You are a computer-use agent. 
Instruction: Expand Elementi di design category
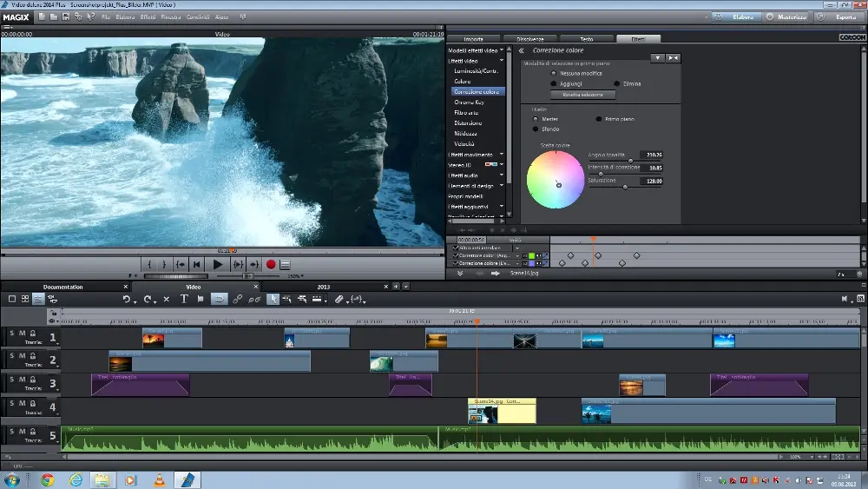[502, 186]
